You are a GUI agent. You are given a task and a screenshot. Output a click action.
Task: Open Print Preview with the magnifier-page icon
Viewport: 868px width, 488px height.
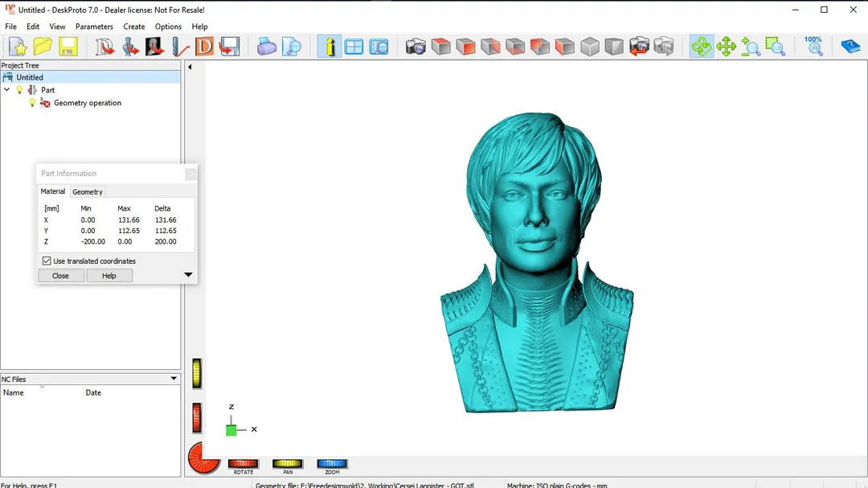291,47
